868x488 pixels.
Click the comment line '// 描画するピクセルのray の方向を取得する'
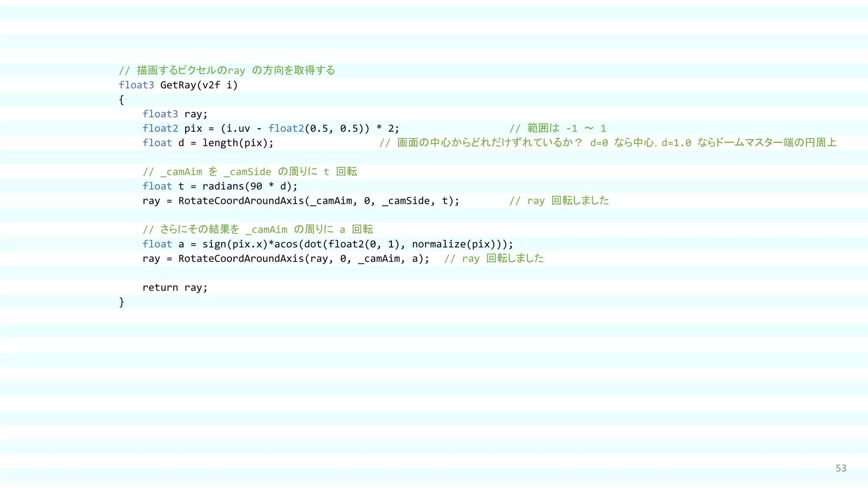227,70
